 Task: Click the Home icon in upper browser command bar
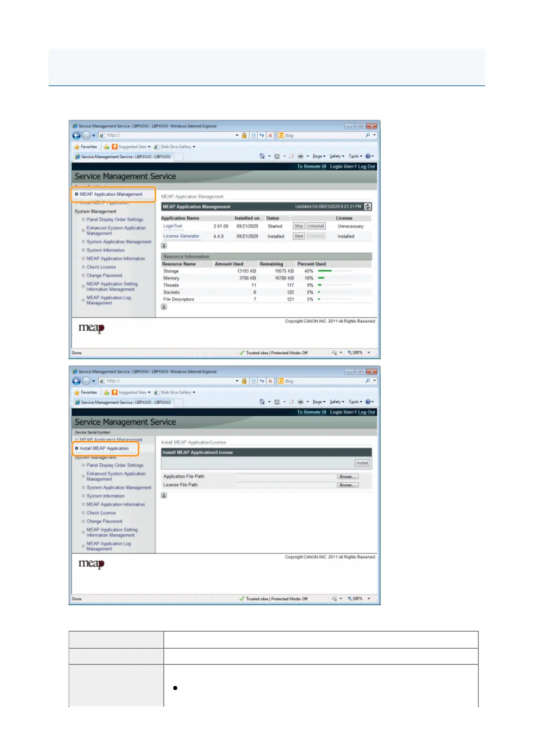pyautogui.click(x=262, y=156)
